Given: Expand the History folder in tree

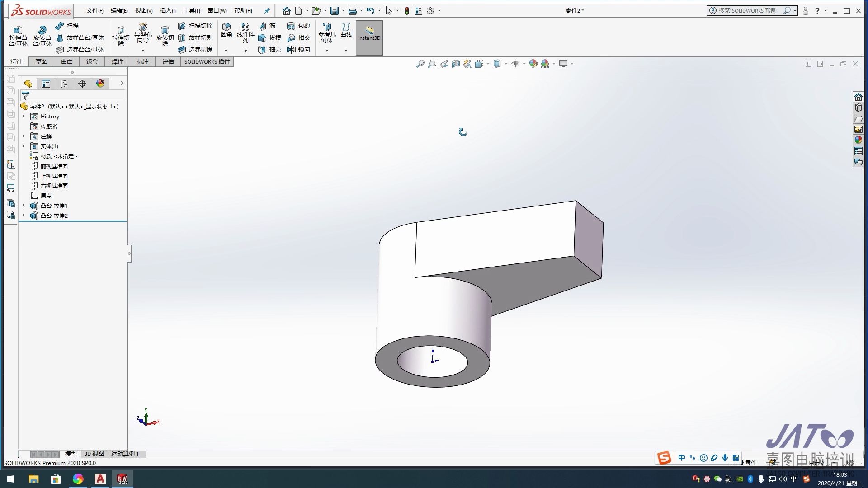Looking at the screenshot, I should (x=24, y=116).
